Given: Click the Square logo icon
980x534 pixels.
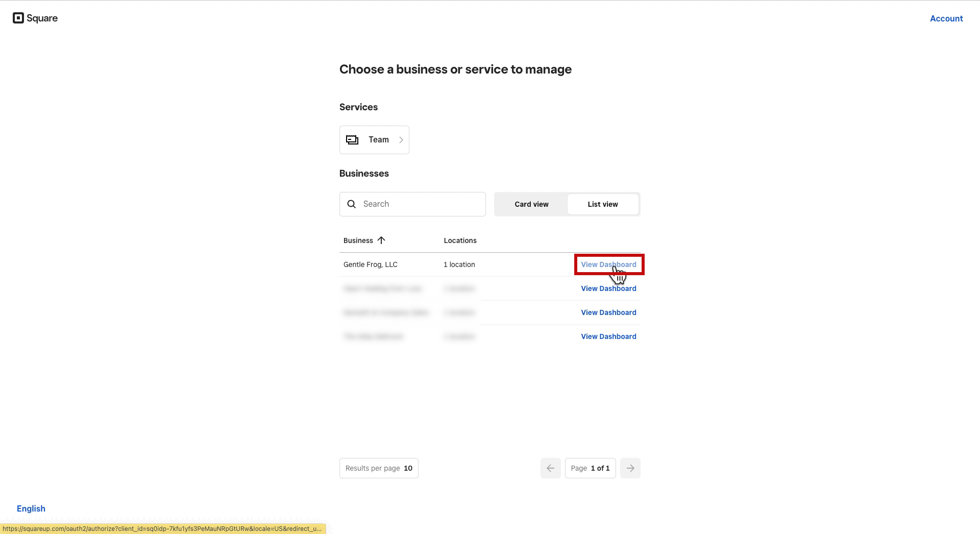Looking at the screenshot, I should [x=18, y=18].
